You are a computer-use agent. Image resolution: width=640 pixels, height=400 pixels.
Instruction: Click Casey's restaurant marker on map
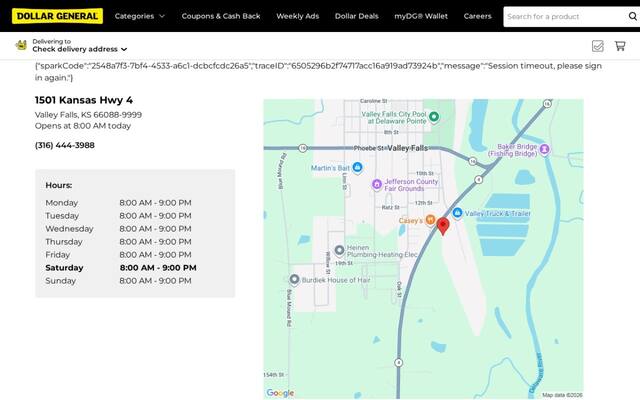pyautogui.click(x=430, y=220)
